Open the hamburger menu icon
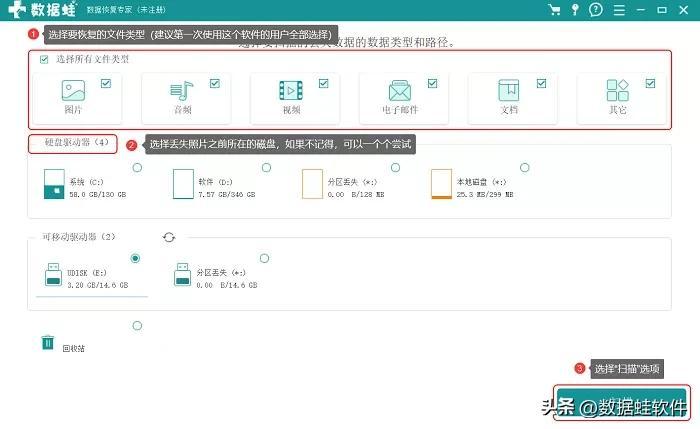Image resolution: width=700 pixels, height=429 pixels. (x=619, y=10)
